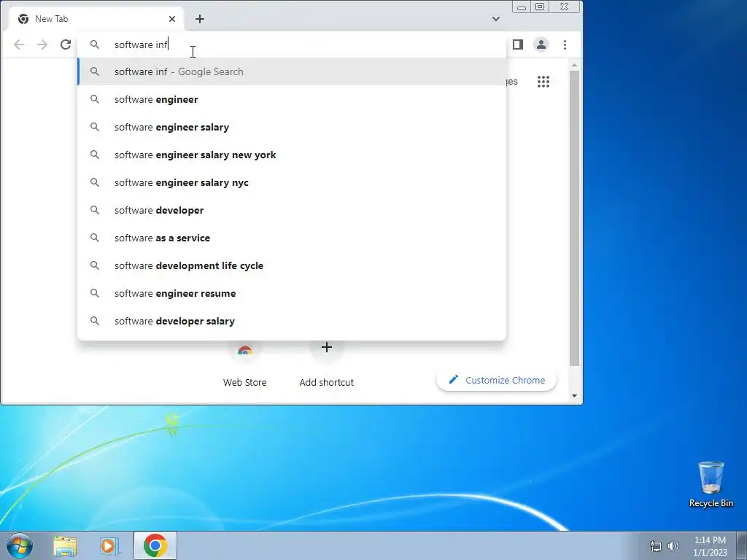Image resolution: width=747 pixels, height=560 pixels.
Task: Open the Google apps grid icon
Action: (543, 82)
